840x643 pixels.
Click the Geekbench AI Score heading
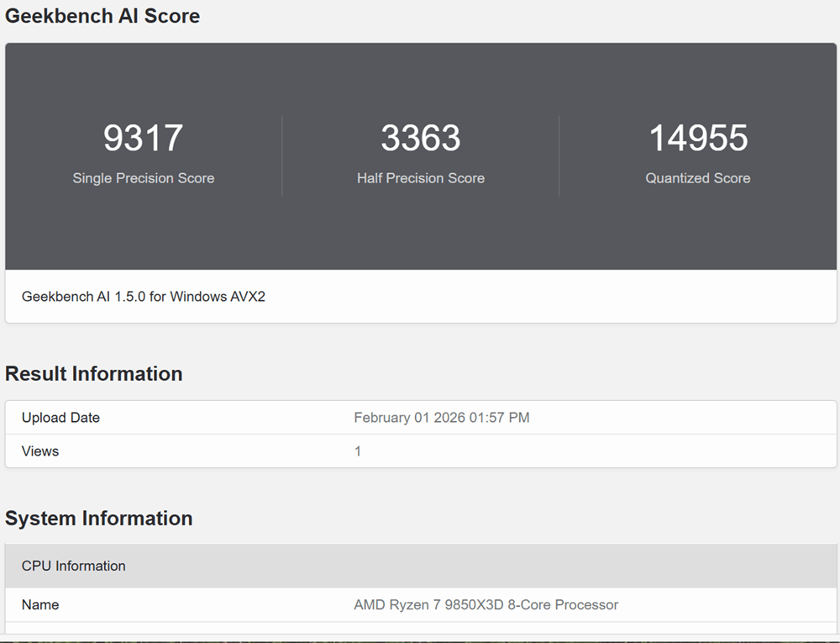point(102,16)
